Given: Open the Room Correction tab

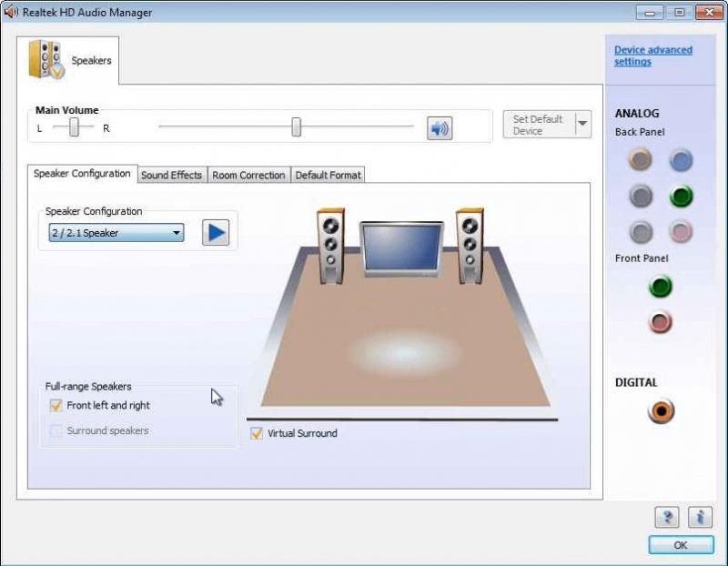Looking at the screenshot, I should click(248, 175).
